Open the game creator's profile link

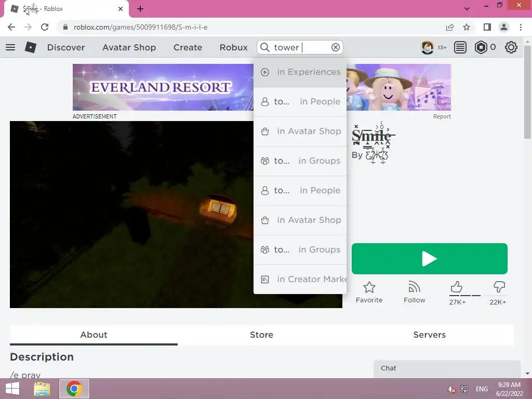pos(377,155)
